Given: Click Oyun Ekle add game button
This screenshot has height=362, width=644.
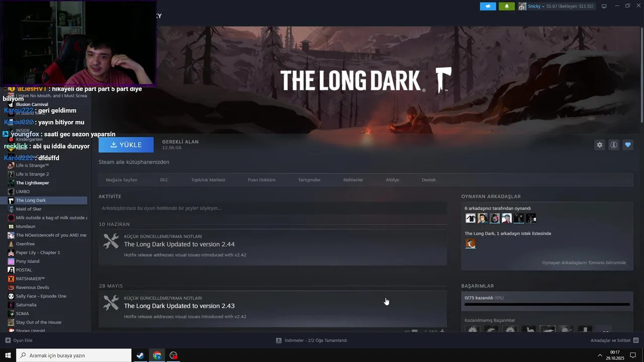Looking at the screenshot, I should 19,340.
